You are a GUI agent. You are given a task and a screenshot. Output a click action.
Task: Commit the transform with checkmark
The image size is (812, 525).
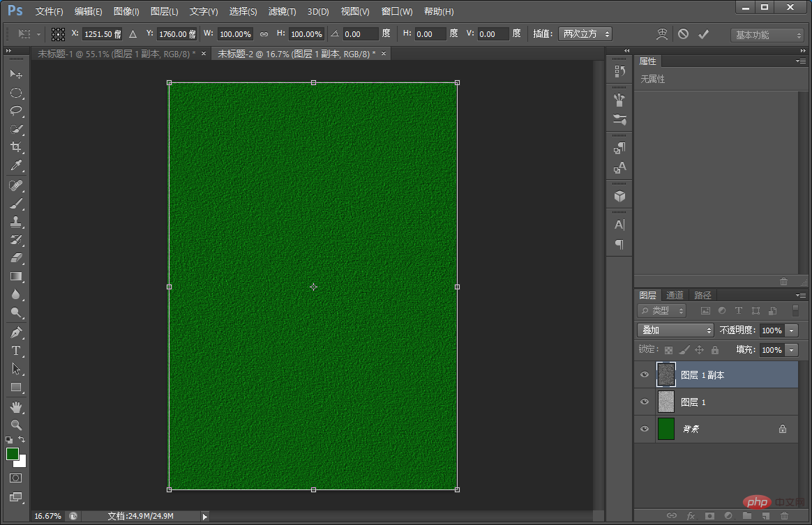703,34
